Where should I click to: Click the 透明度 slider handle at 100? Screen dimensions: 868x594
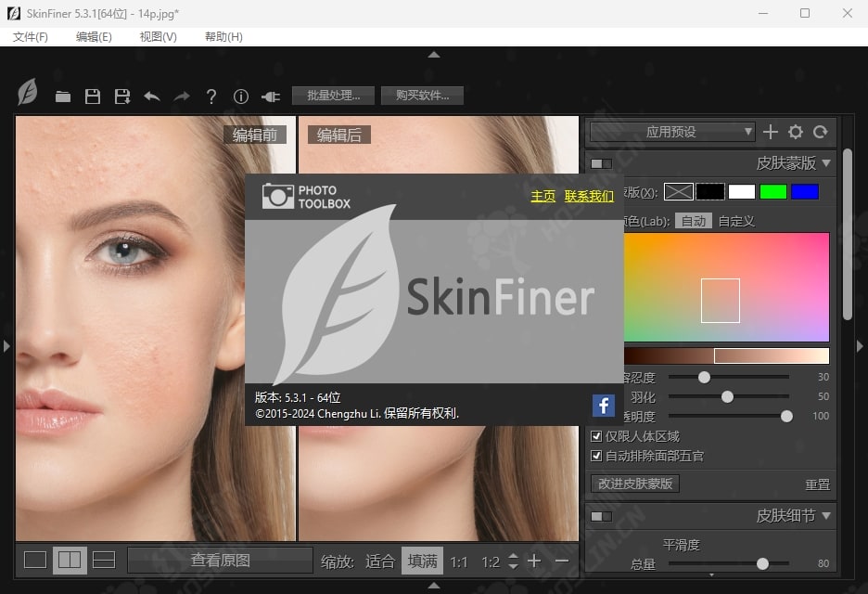(x=786, y=416)
